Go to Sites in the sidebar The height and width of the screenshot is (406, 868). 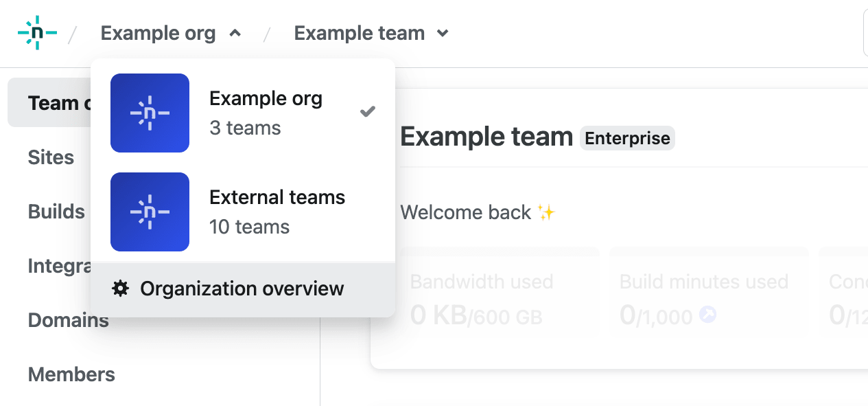[x=51, y=157]
